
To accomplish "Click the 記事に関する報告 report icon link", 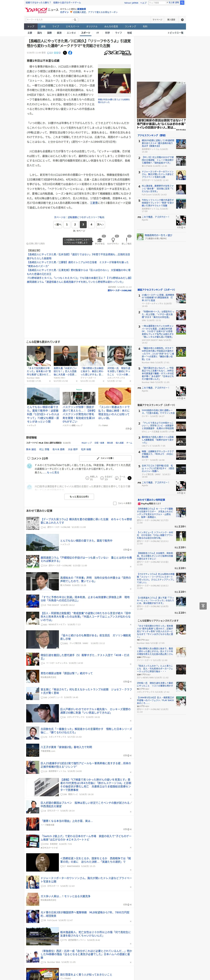I will [36, 244].
